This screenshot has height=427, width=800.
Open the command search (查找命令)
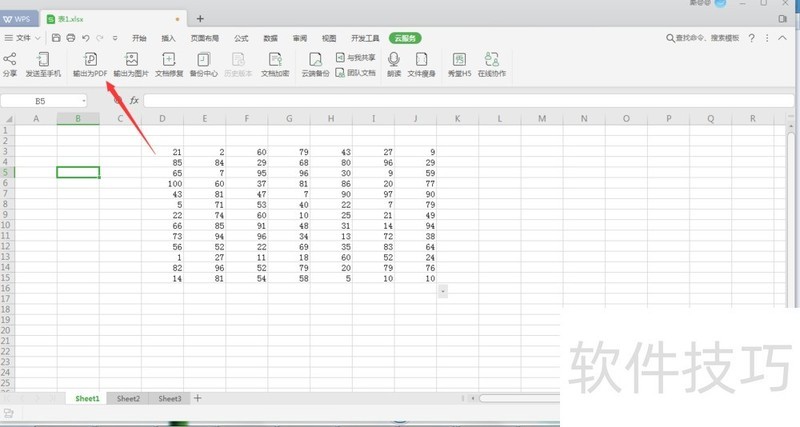[x=703, y=38]
